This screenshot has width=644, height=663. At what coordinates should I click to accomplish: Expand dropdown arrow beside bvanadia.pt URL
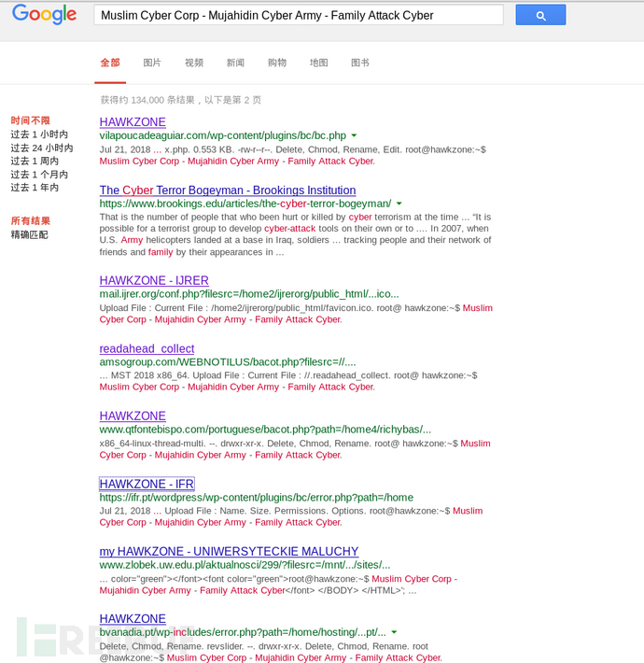394,632
